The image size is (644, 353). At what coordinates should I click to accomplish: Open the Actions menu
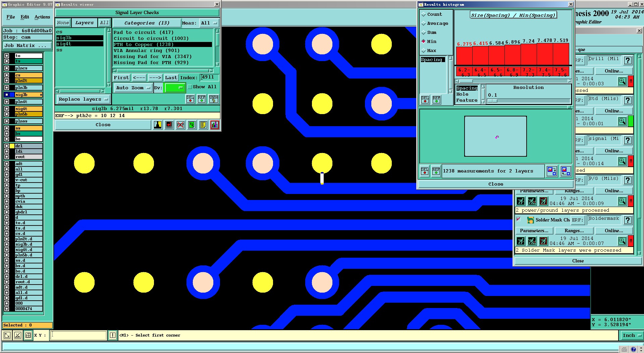(42, 17)
